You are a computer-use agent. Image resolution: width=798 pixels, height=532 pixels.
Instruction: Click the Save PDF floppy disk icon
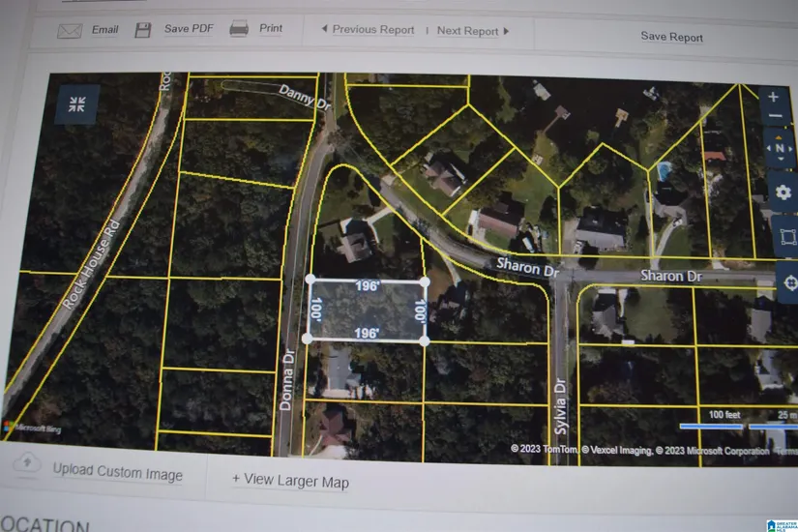(143, 30)
